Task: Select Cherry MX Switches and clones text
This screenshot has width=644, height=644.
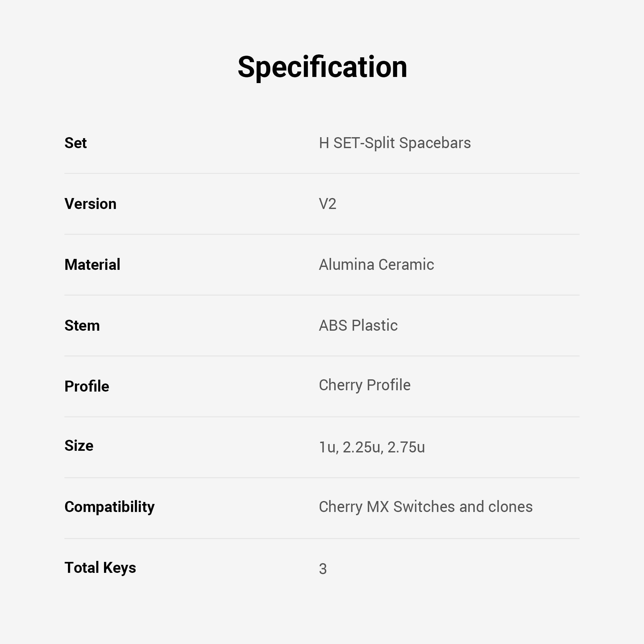Action: point(426,507)
